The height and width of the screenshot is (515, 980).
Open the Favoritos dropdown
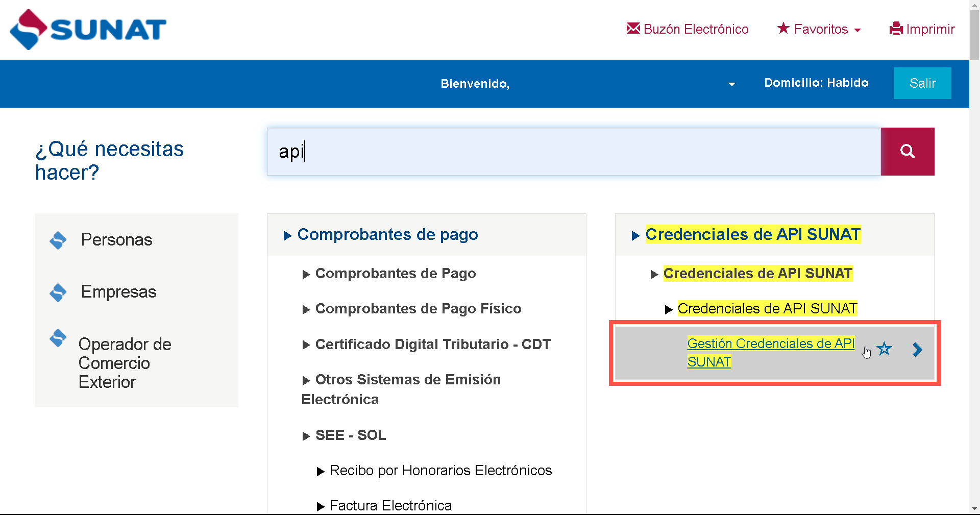(819, 29)
